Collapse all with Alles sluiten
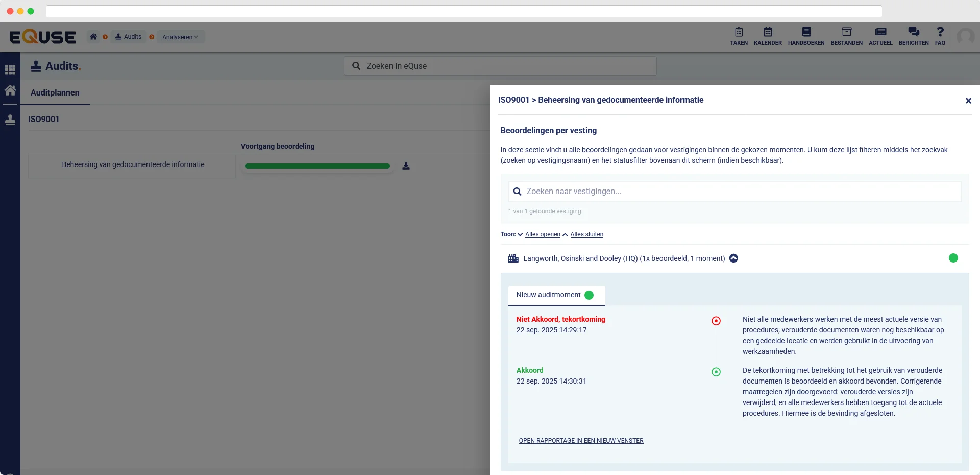 click(586, 234)
